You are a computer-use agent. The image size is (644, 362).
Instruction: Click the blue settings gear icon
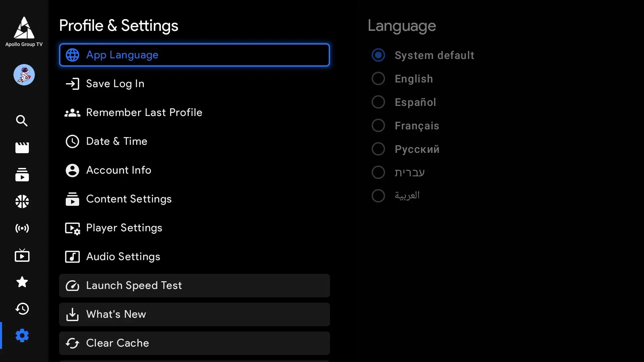pos(22,336)
